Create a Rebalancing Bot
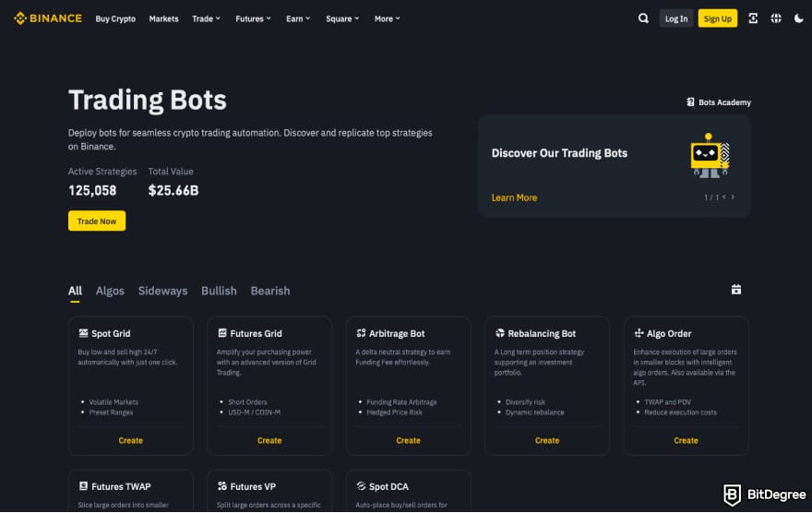This screenshot has width=812, height=513. tap(547, 440)
